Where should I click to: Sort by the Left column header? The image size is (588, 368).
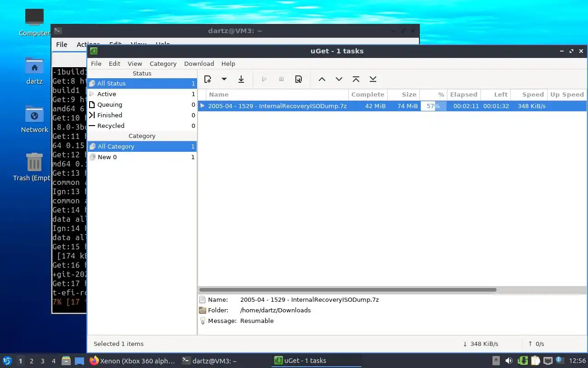pyautogui.click(x=496, y=94)
